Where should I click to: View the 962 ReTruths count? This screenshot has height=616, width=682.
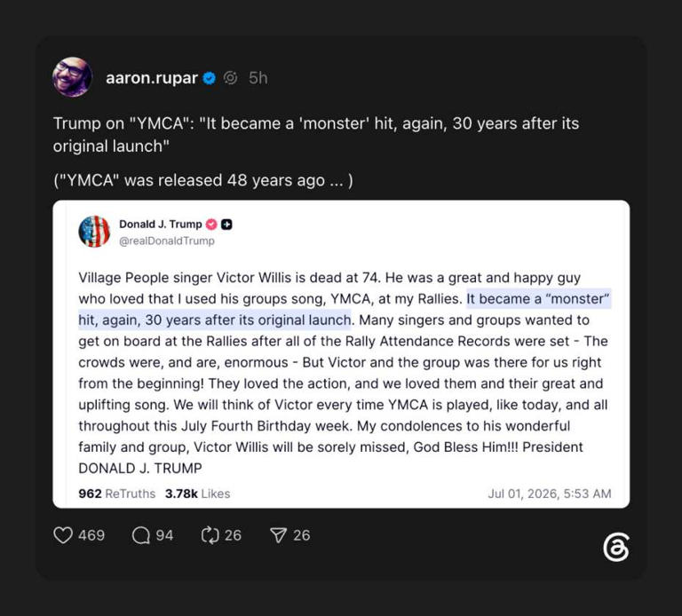(x=116, y=494)
